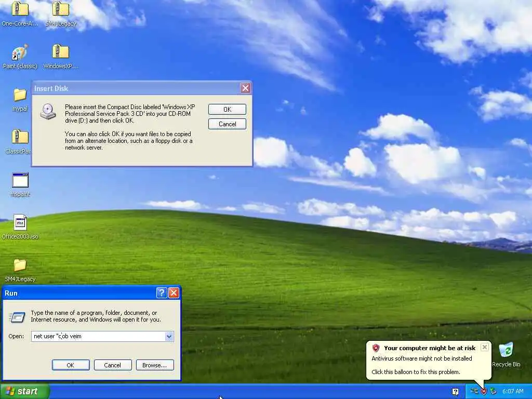Select the Recycle Bin icon
The height and width of the screenshot is (399, 532).
[x=506, y=350]
